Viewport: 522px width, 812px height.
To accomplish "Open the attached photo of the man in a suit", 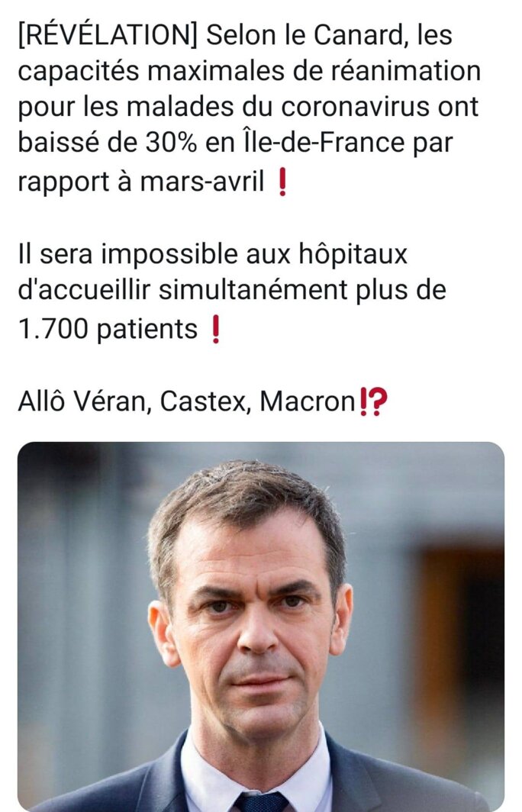I will tap(261, 626).
